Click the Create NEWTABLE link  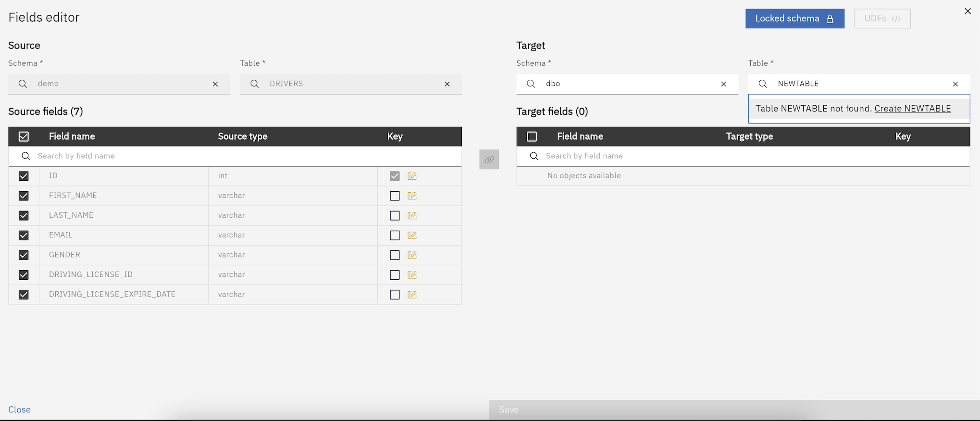[x=912, y=109]
